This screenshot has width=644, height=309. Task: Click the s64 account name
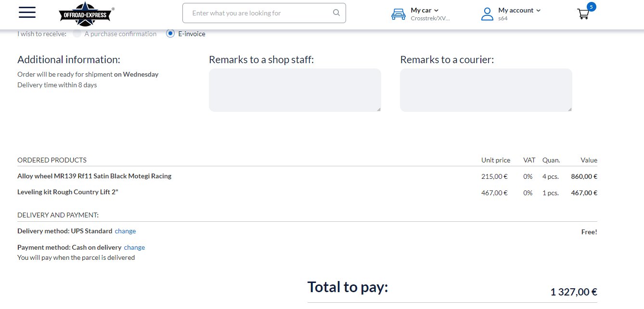[x=503, y=18]
